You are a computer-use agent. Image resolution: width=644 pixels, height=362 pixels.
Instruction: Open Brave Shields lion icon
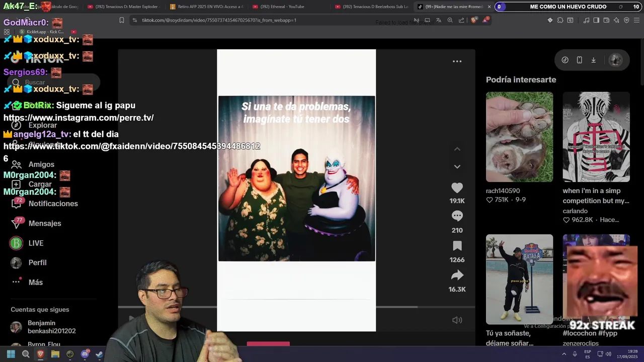click(x=473, y=20)
